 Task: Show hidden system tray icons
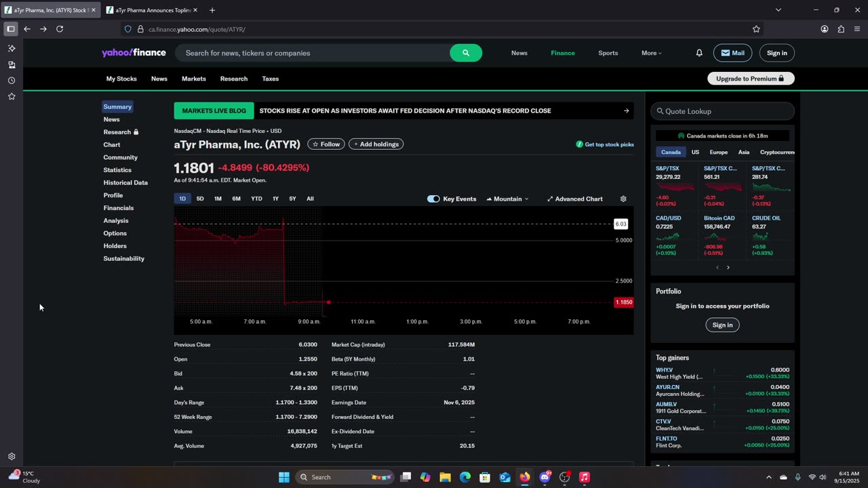768,477
